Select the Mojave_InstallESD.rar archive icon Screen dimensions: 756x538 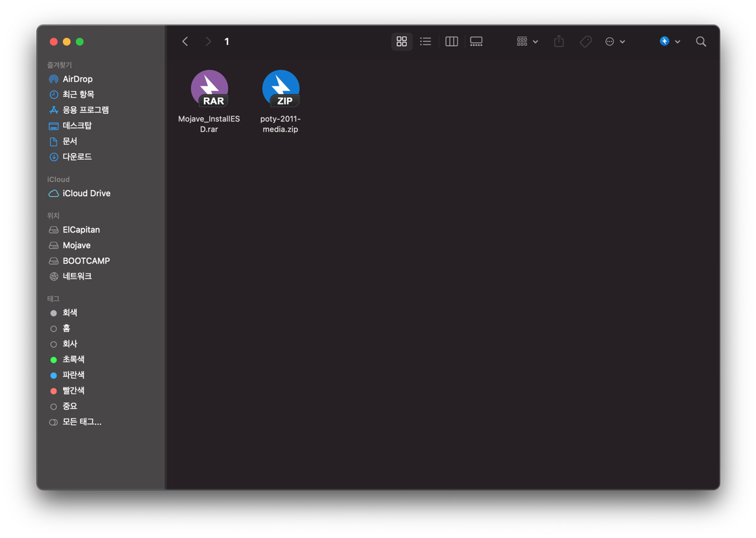pyautogui.click(x=209, y=89)
